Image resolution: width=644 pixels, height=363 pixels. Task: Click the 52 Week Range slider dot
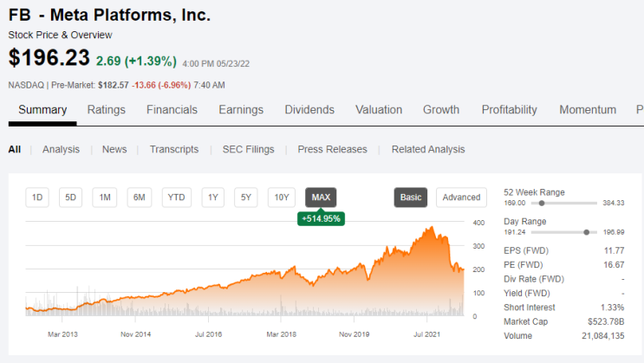pos(542,204)
